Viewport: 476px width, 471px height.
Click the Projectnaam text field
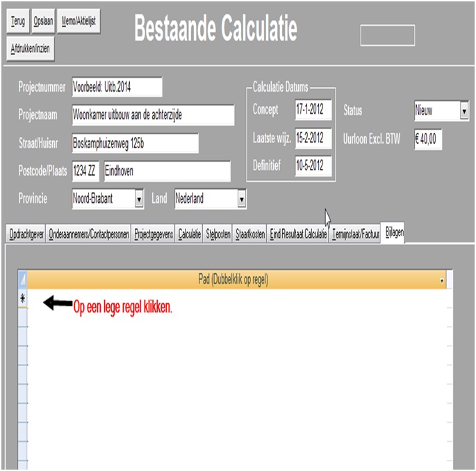pyautogui.click(x=153, y=115)
